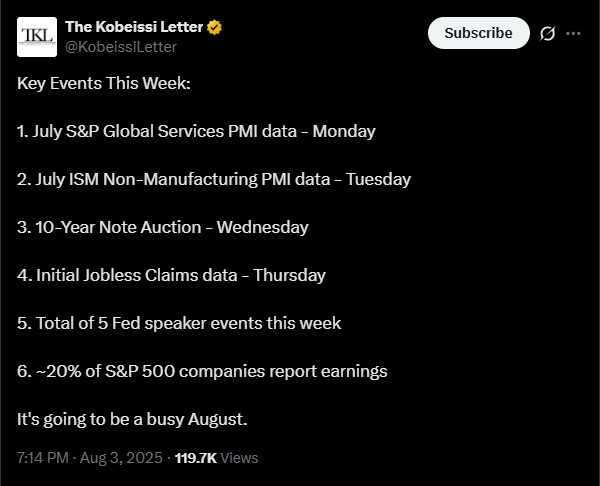This screenshot has height=486, width=600.
Task: Click the S&P 500 earnings line
Action: [202, 371]
